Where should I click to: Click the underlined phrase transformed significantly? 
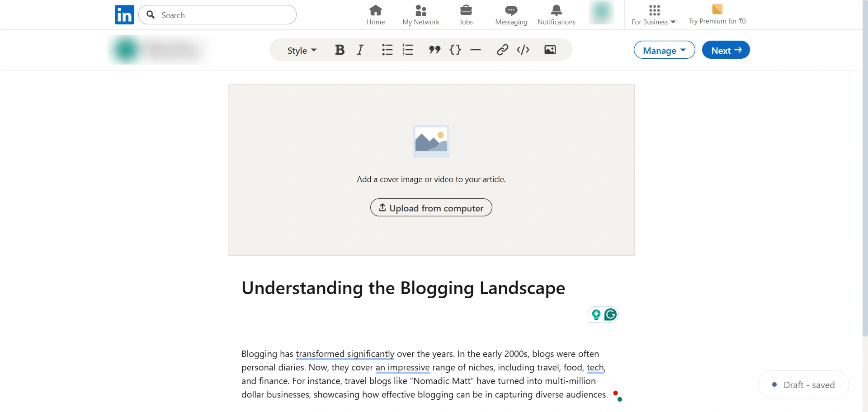345,354
